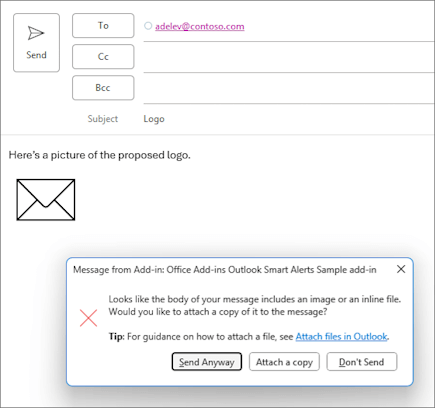The width and height of the screenshot is (435, 408).
Task: Click the Send paper-plane icon
Action: point(36,33)
